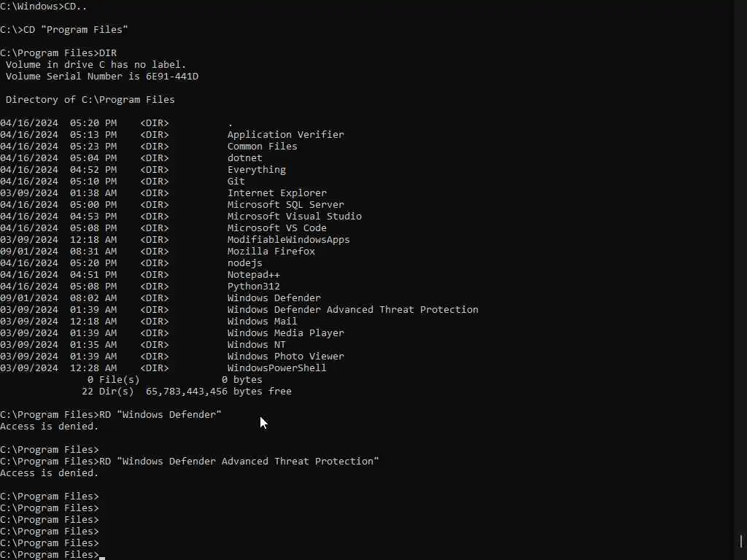Click the scrollbar thumb at right edge
The height and width of the screenshot is (560, 747).
pos(741,542)
